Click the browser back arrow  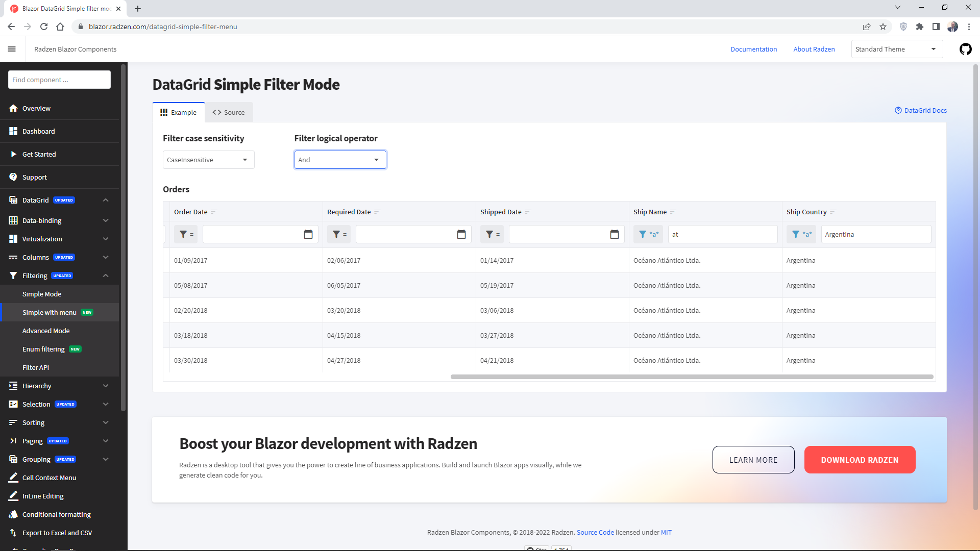tap(11, 27)
